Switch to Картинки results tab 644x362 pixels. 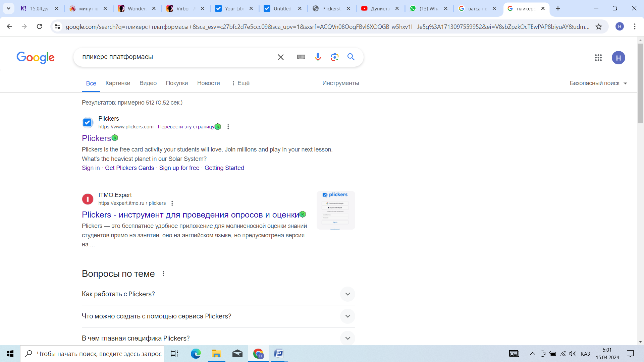pyautogui.click(x=117, y=83)
